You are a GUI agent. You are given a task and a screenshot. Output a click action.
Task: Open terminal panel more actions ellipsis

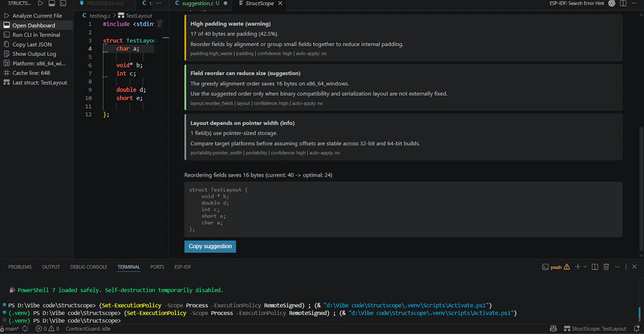(x=617, y=267)
